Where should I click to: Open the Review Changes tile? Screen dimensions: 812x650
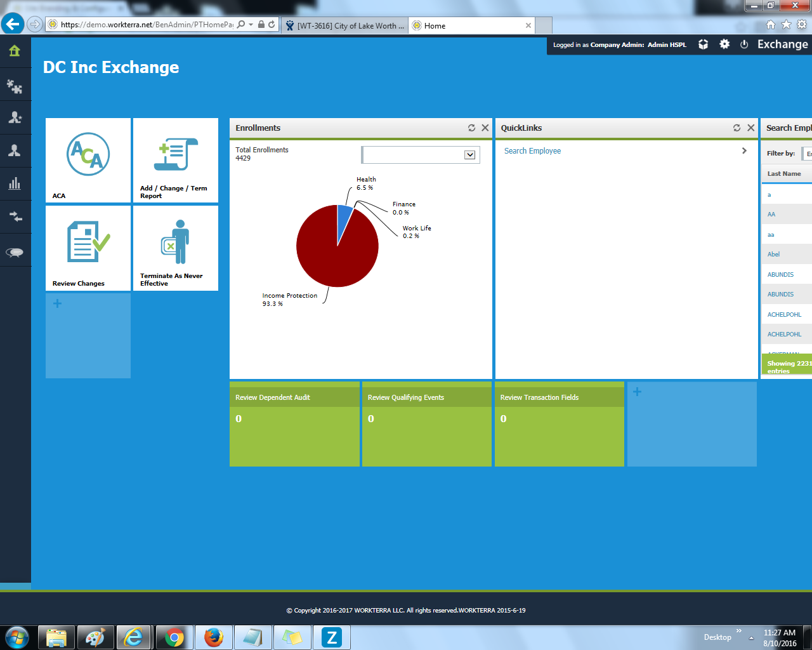[88, 248]
